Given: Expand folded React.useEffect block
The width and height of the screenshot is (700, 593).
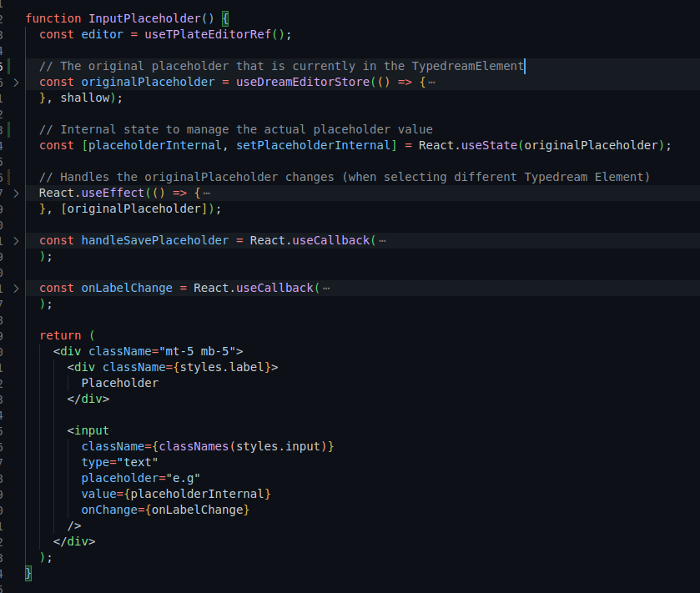Looking at the screenshot, I should click(16, 193).
